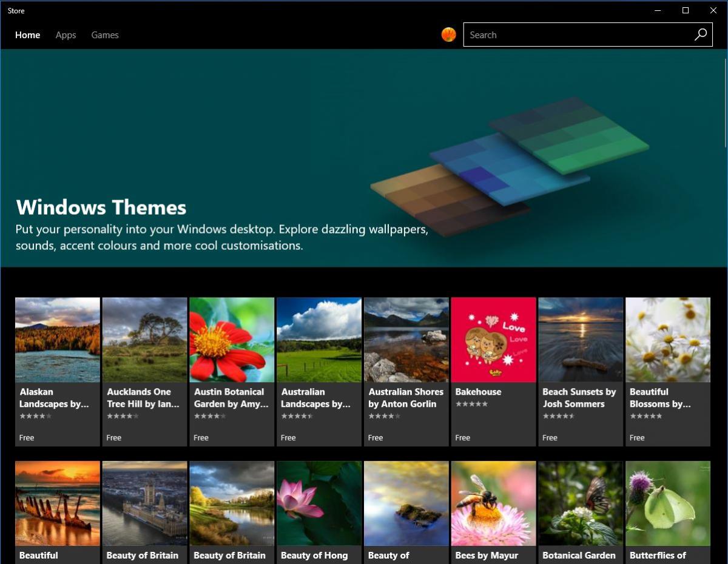Click the vertical scrollbar thumb
Screen dimensions: 728x564
coord(726,102)
